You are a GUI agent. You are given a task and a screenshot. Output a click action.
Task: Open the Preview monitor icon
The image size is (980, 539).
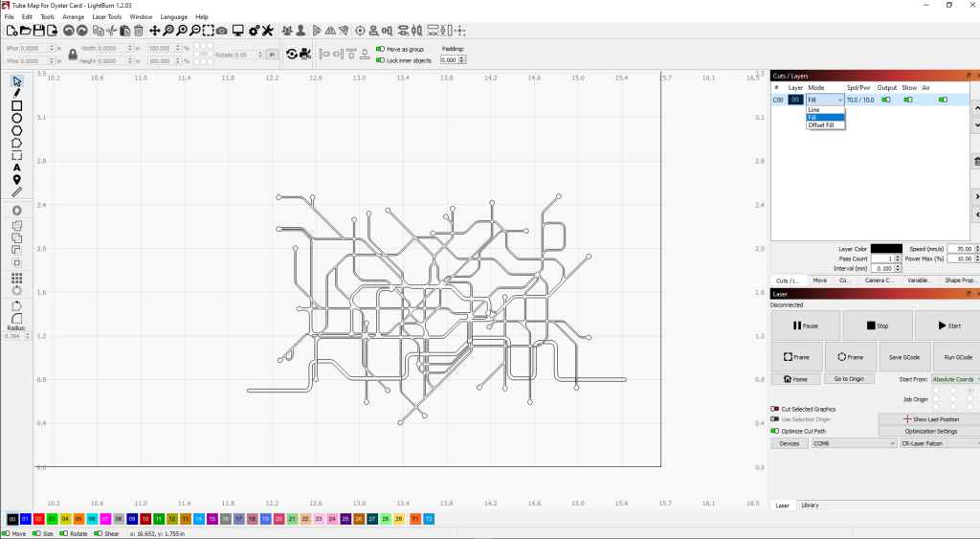(237, 31)
